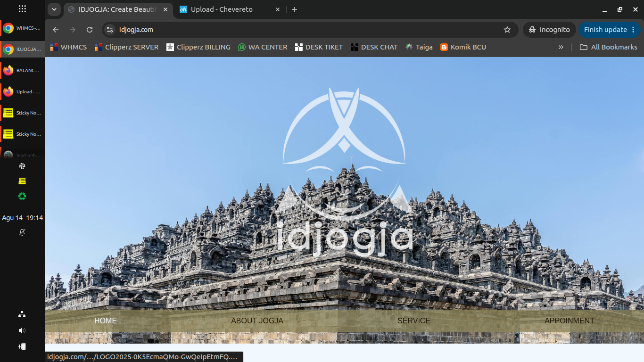Reload the idjogja.com page
Viewport: 644px width, 362px height.
90,30
